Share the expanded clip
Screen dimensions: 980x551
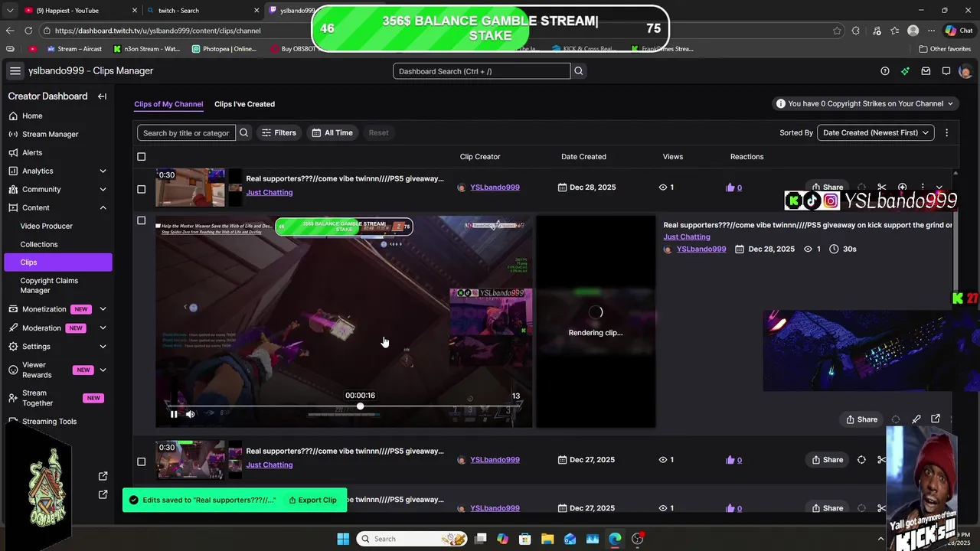coord(861,419)
